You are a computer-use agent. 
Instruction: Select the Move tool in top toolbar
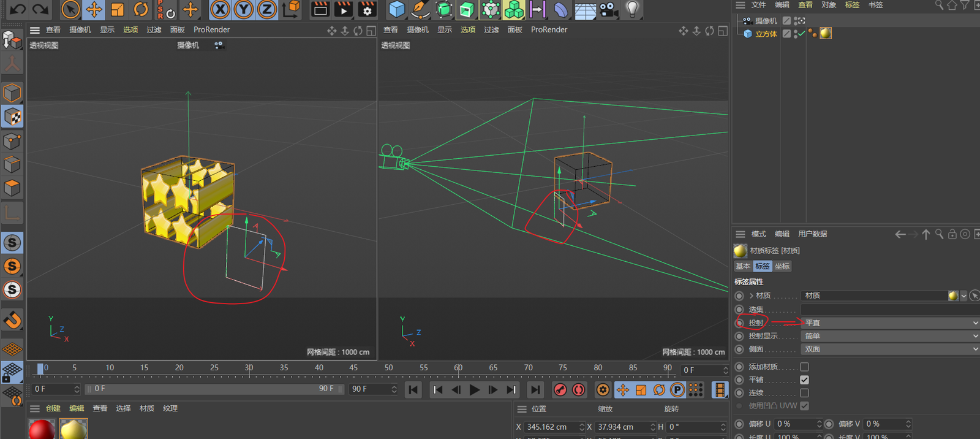click(94, 9)
